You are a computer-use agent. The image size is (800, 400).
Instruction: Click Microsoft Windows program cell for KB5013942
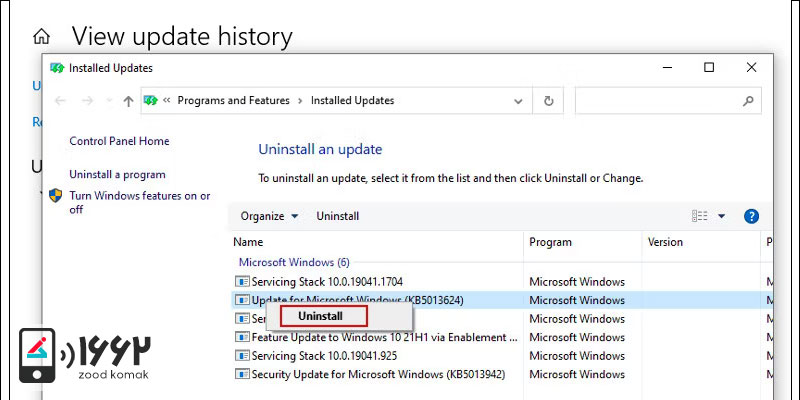577,374
